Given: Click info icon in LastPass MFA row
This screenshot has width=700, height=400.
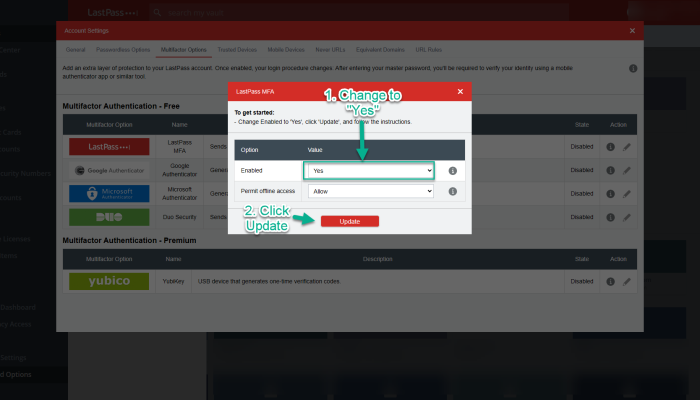Looking at the screenshot, I should [610, 147].
